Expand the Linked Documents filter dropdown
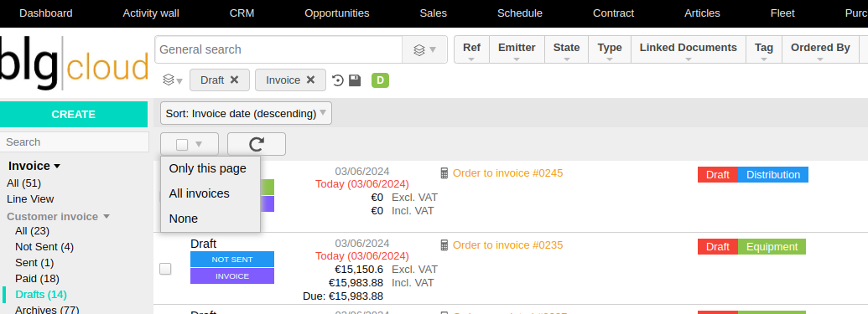Screen dimensions: 868x314 point(688,49)
